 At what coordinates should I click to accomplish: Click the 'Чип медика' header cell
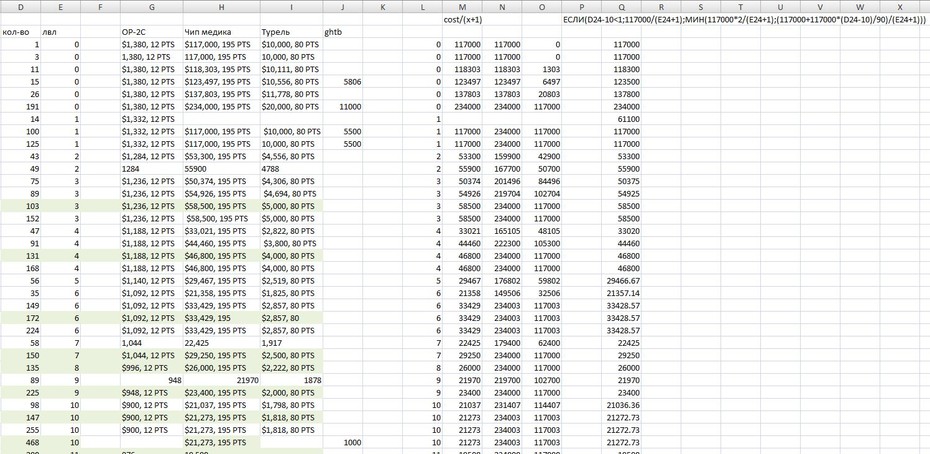pos(221,32)
